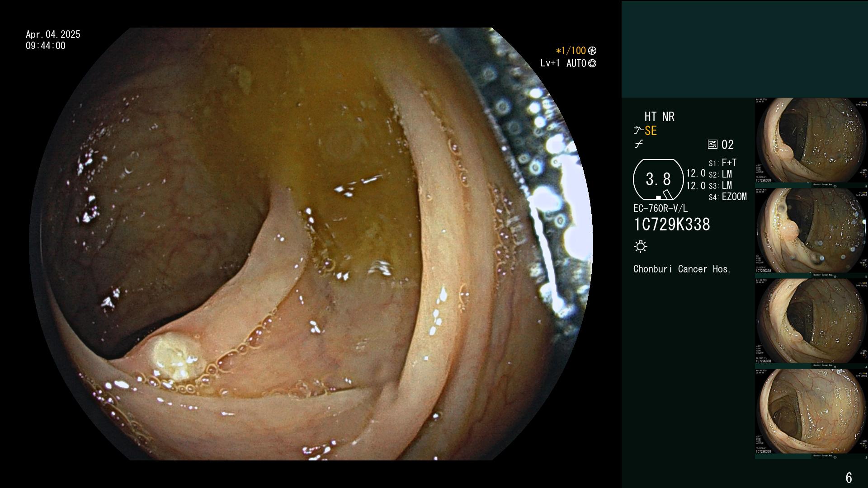Click the shutter speed icon beside *1/100
The height and width of the screenshot is (488, 868).
592,51
